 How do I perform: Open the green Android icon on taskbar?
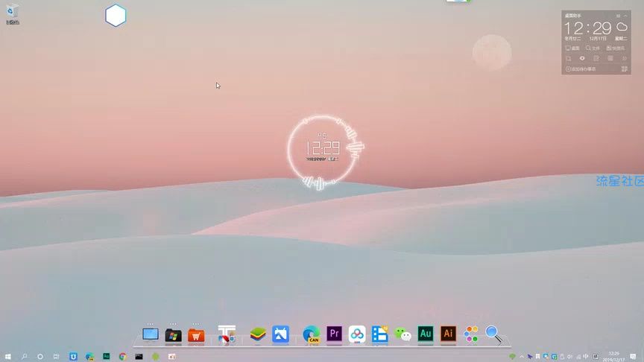click(155, 357)
